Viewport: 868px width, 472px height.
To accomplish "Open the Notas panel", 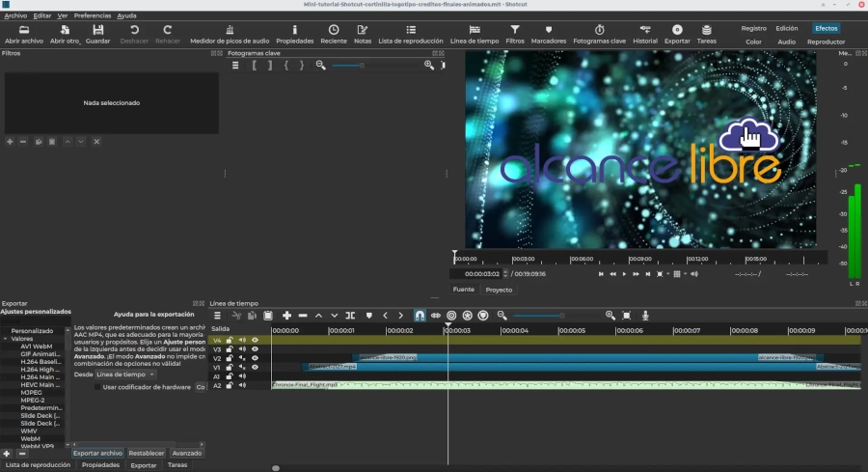I will tap(363, 34).
